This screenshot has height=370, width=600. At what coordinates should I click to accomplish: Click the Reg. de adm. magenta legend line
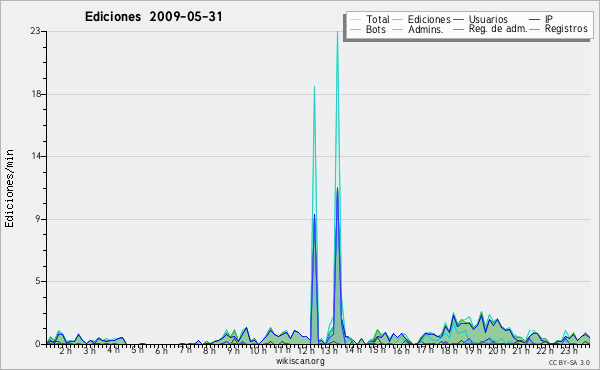(x=458, y=29)
